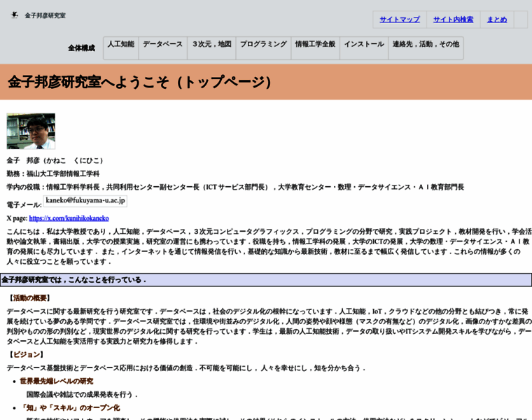Select the インストール menu tab
The height and width of the screenshot is (420, 532).
pyautogui.click(x=364, y=48)
